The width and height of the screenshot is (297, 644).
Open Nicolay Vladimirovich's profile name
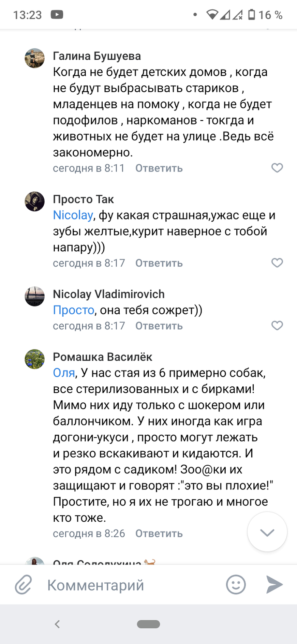[109, 294]
